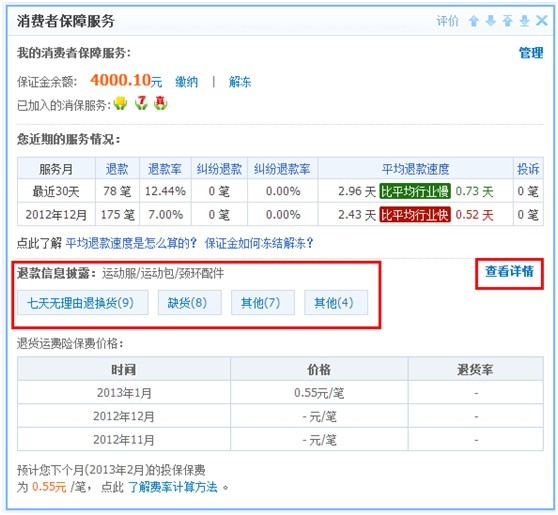The width and height of the screenshot is (558, 515).
Task: Click the 解冻 unfreeze link
Action: 240,82
